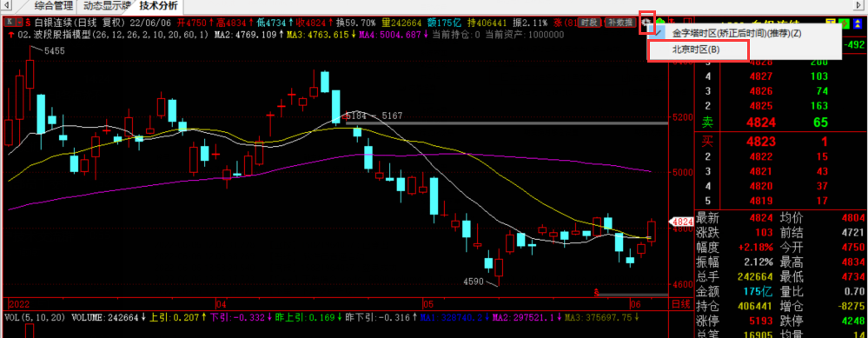
Task: Click the 5455 high price label
Action: [54, 51]
